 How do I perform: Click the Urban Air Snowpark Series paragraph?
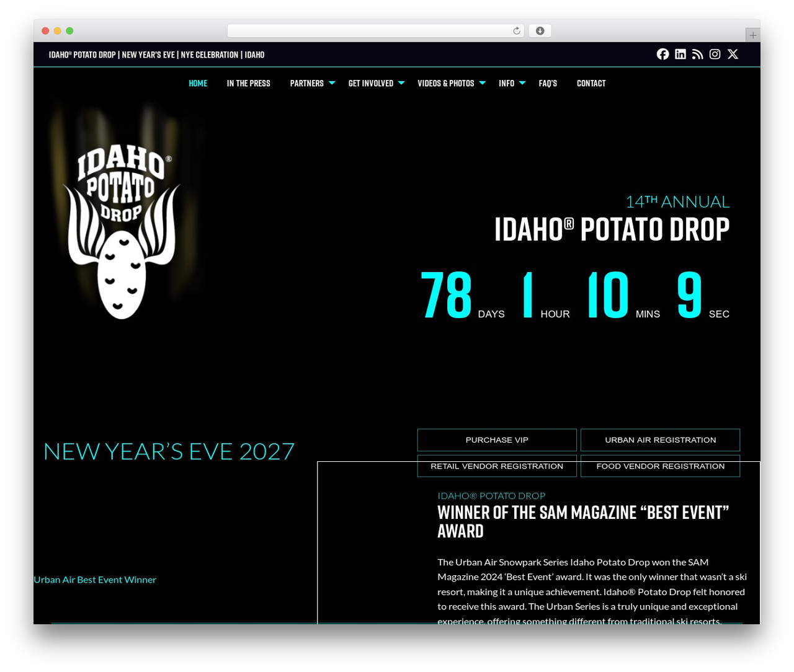click(592, 591)
